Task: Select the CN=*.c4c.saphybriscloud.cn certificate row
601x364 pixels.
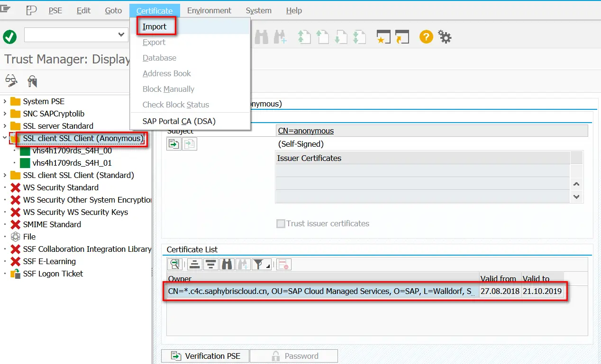Action: pyautogui.click(x=365, y=292)
